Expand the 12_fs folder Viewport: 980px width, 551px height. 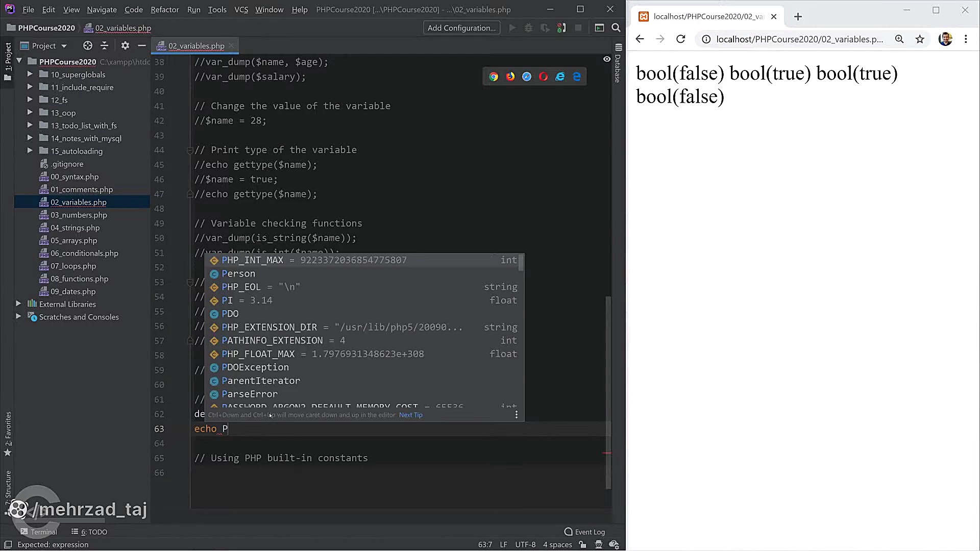(30, 100)
